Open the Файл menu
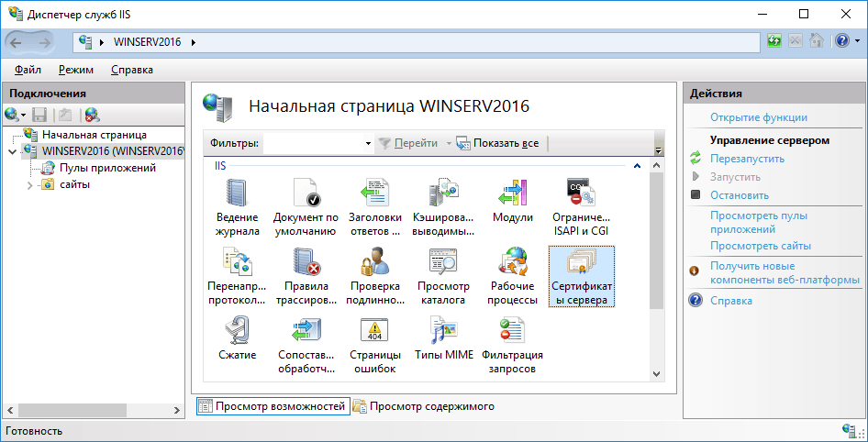Viewport: 868px width, 442px height. coord(28,70)
